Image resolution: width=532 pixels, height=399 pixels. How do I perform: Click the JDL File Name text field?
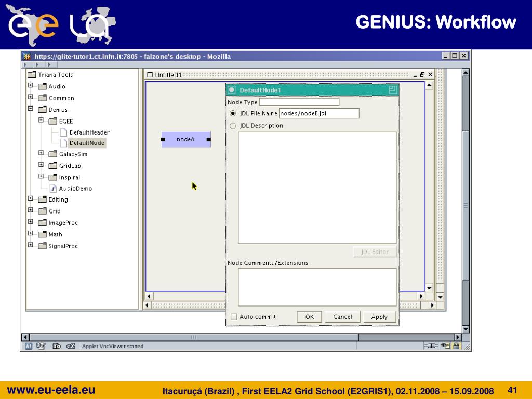319,113
